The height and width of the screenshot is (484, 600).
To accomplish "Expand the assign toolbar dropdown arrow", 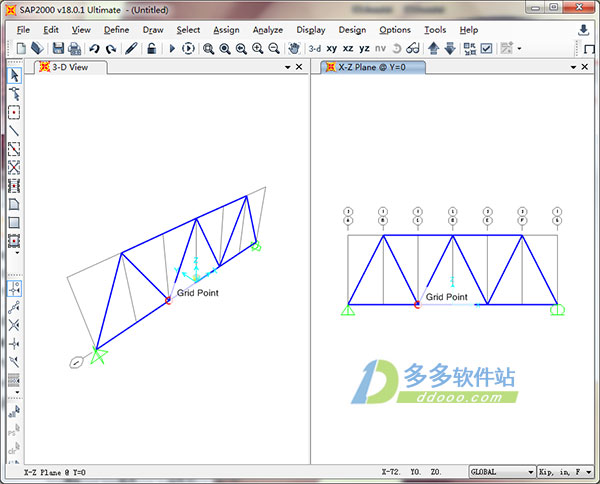I will point(519,49).
